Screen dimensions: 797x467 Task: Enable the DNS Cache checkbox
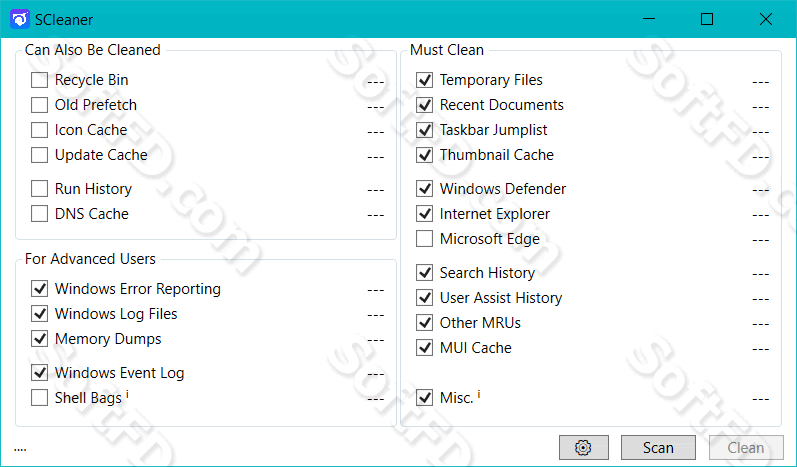pyautogui.click(x=40, y=213)
